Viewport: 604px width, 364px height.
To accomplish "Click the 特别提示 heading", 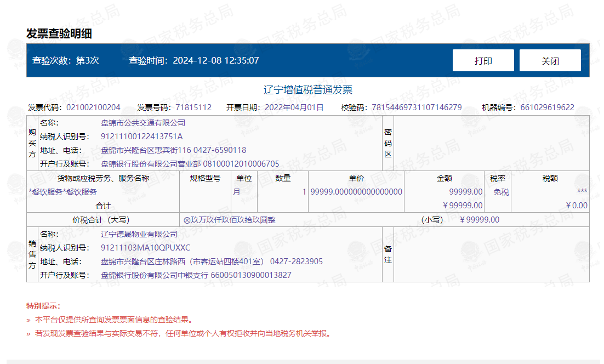I will click(x=43, y=306).
